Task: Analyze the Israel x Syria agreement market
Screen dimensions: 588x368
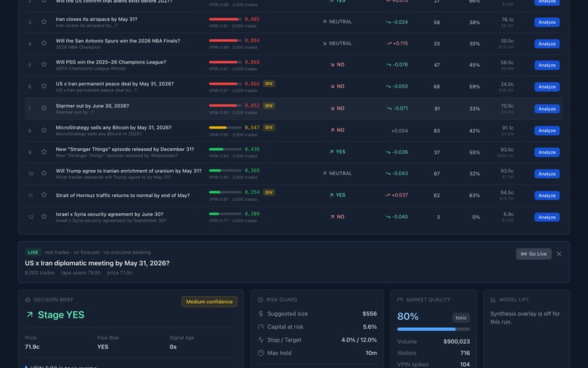Action: pos(546,218)
